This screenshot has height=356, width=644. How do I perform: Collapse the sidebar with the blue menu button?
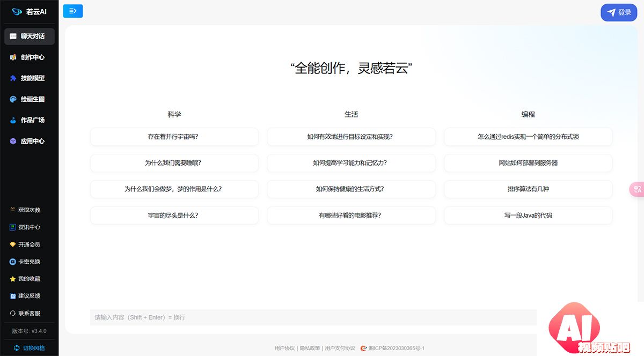click(x=73, y=11)
